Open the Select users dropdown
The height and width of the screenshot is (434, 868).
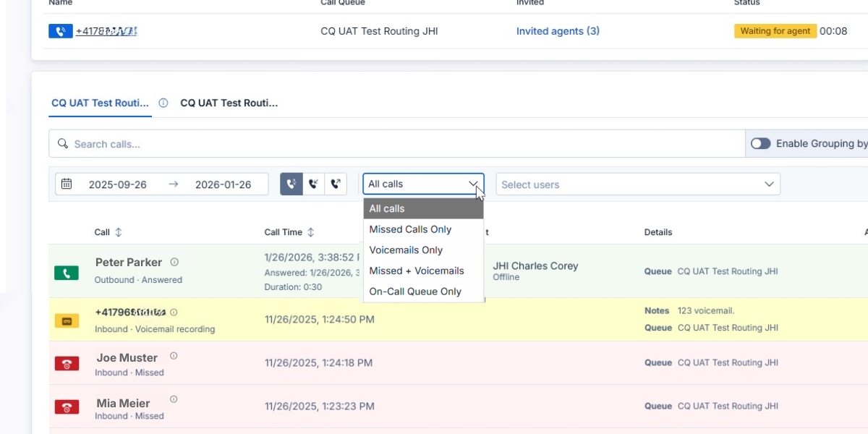click(x=638, y=184)
